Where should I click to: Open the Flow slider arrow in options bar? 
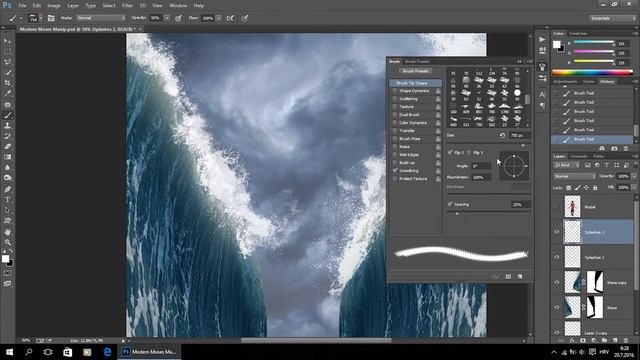tap(219, 18)
